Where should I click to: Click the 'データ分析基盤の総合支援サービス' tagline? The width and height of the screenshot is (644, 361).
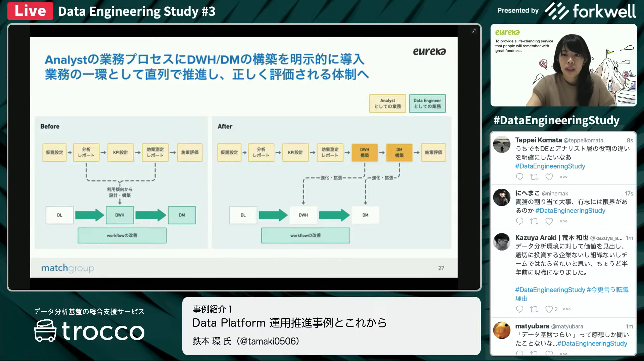tap(89, 312)
